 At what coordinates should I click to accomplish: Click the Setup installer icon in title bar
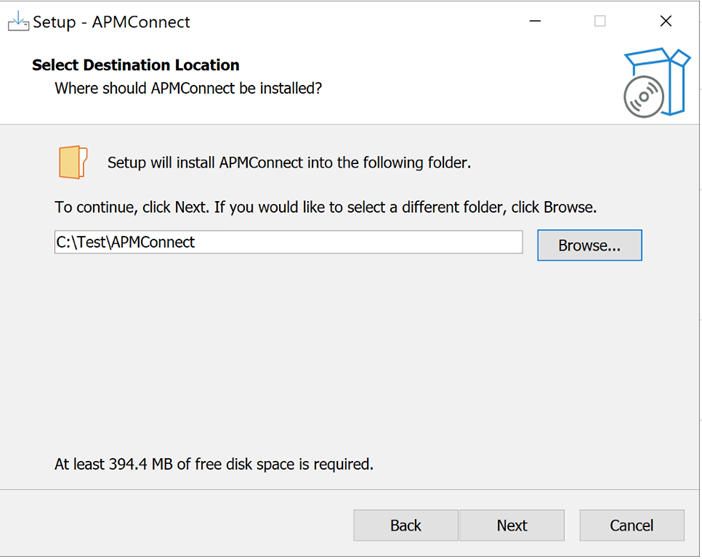pos(18,21)
